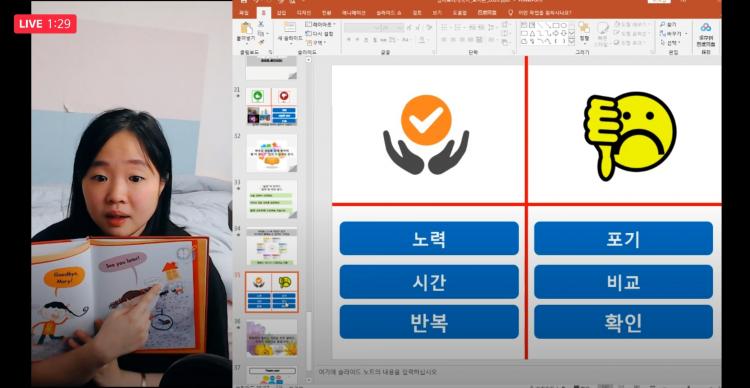The height and width of the screenshot is (388, 750).
Task: Click the Paste clipboard icon
Action: point(246,28)
